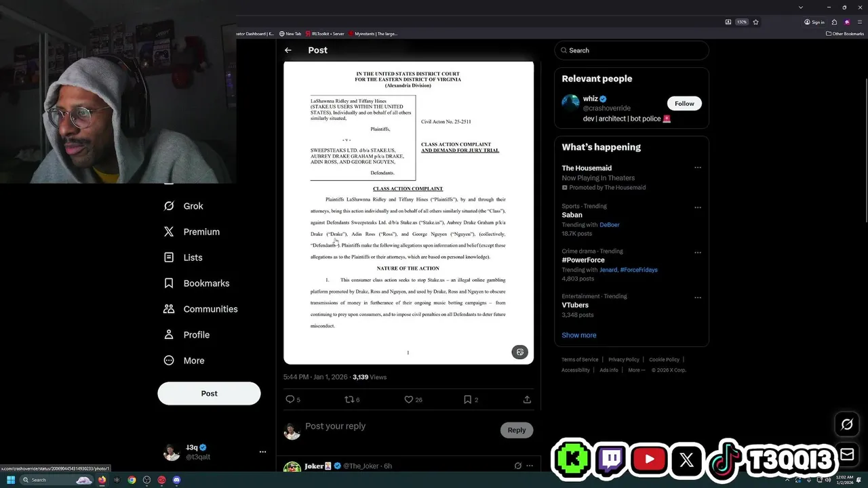Open the IRLToolkit Server bookmark
This screenshot has height=488, width=868.
[x=325, y=34]
